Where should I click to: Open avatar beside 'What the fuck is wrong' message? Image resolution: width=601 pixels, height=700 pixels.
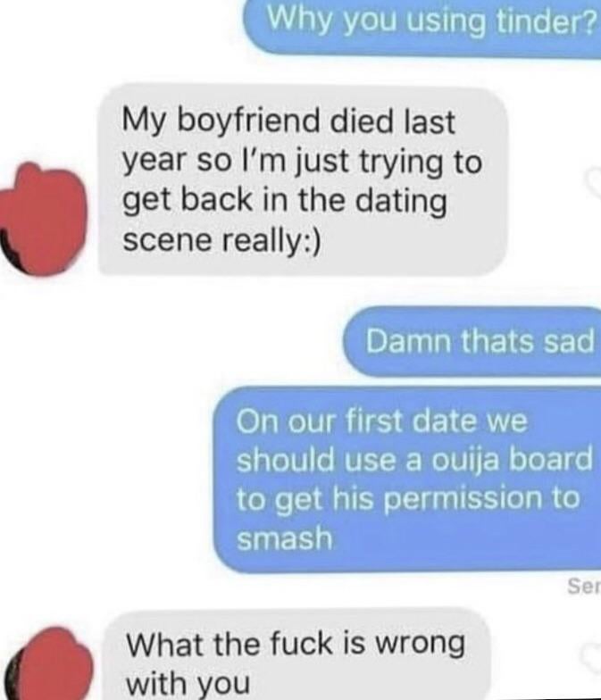click(46, 664)
